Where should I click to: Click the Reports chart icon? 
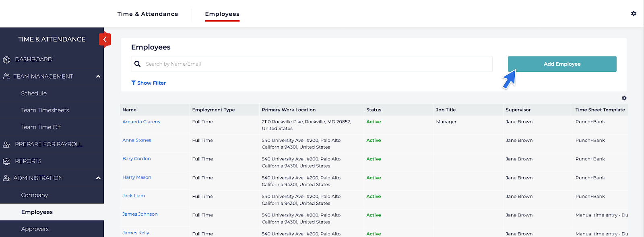(x=7, y=161)
